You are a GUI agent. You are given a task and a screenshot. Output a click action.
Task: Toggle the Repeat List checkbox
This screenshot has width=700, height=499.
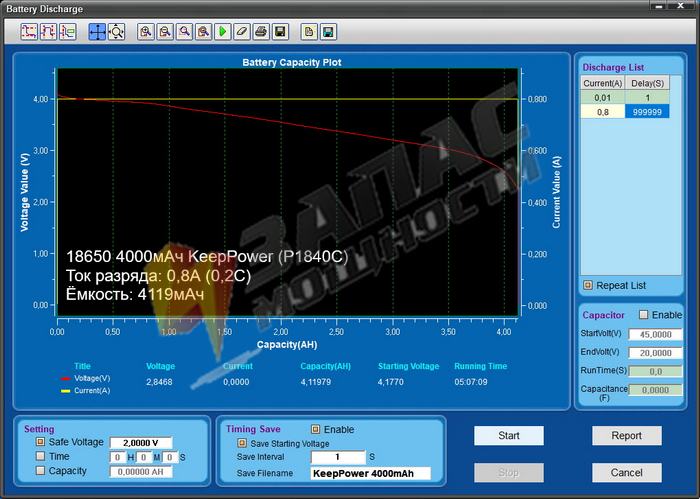pos(588,285)
